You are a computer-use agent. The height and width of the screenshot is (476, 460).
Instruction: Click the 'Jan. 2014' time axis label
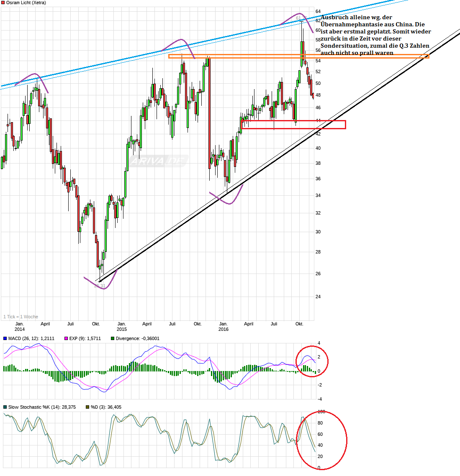(x=19, y=326)
